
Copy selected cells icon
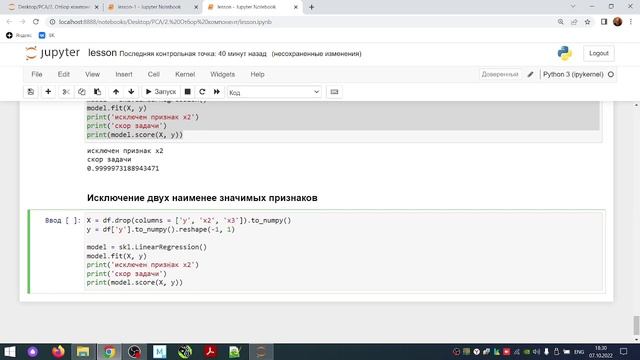coord(82,92)
